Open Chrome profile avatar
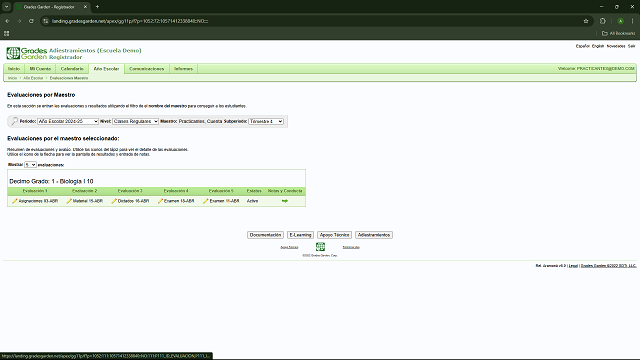 (620, 21)
